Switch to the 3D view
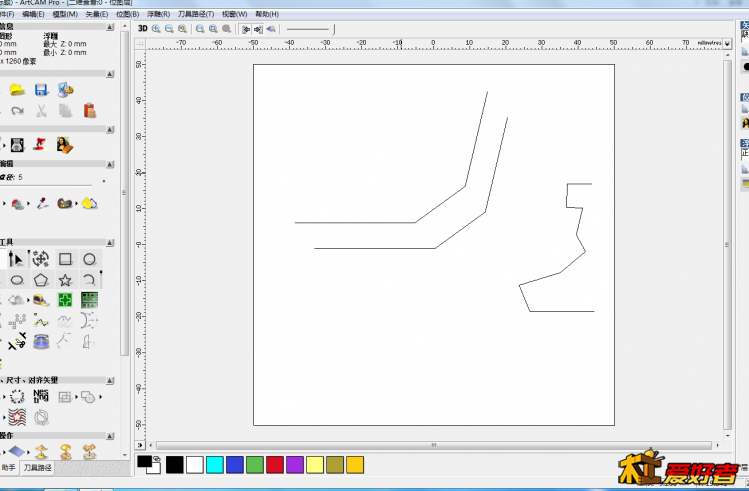The image size is (749, 491). click(x=142, y=29)
